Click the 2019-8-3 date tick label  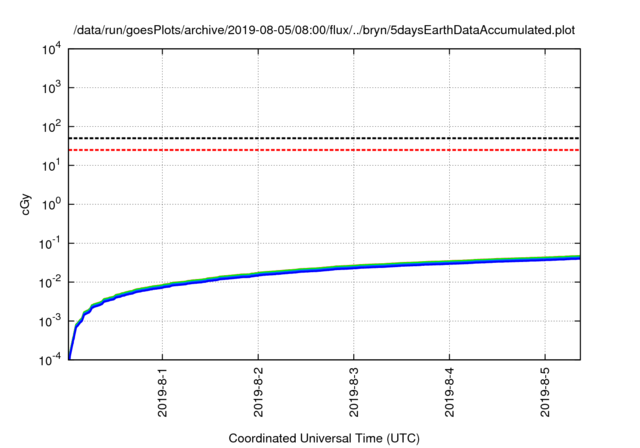(353, 392)
